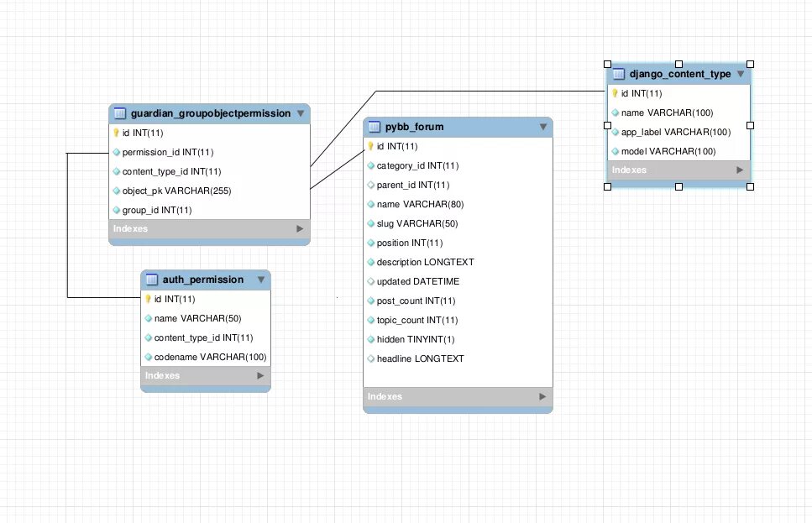Select the hidden TINYINT(1) column text

(416, 340)
